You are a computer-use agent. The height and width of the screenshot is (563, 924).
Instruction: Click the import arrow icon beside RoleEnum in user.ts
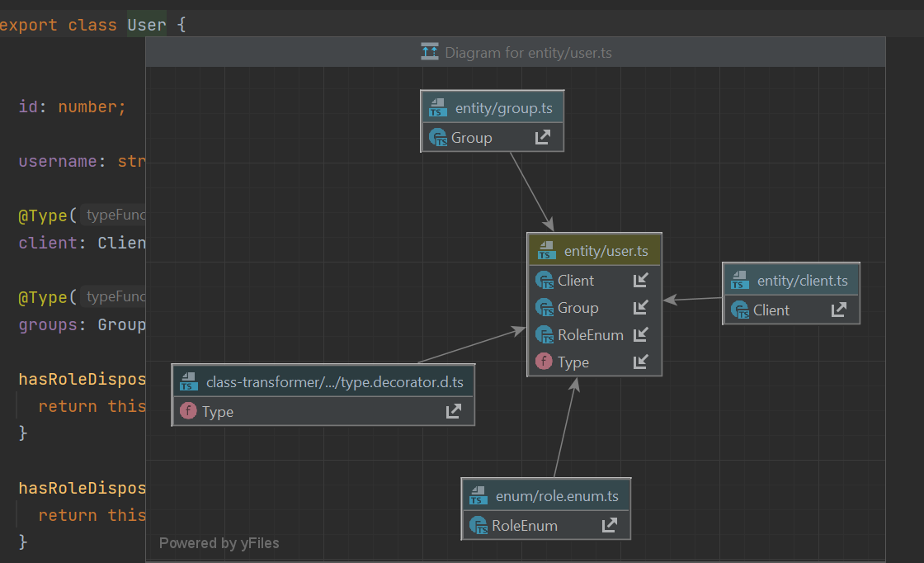point(640,335)
